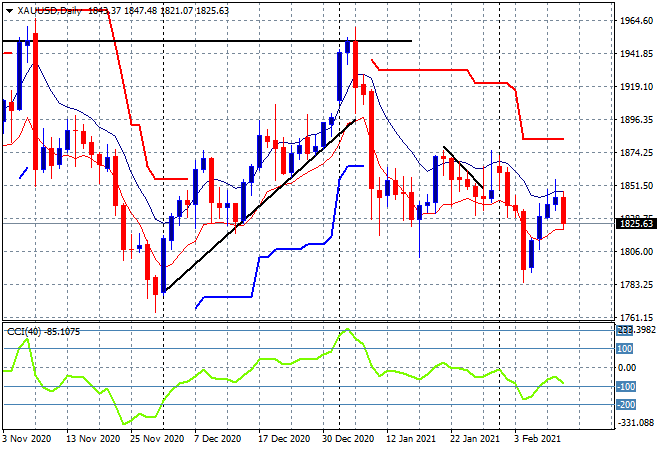Open the chart menu triangle beside XAUUSD
The image size is (660, 450).
(x=10, y=11)
